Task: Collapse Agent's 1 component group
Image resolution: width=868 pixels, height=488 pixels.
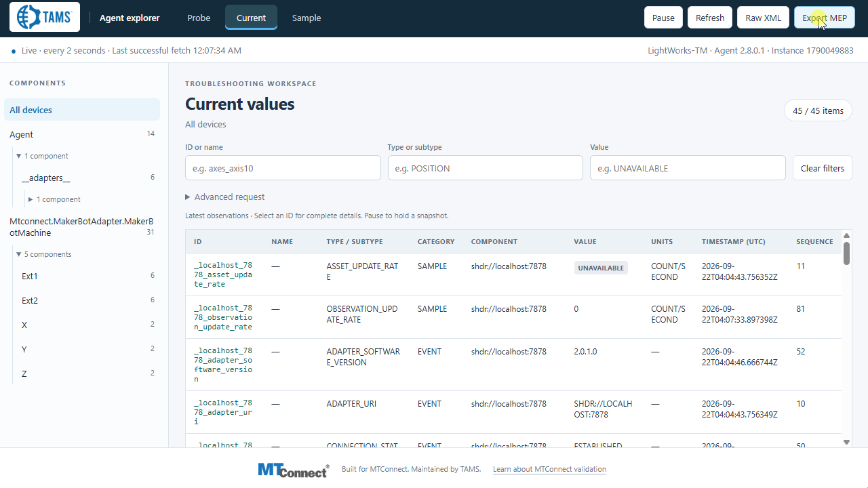Action: point(43,156)
